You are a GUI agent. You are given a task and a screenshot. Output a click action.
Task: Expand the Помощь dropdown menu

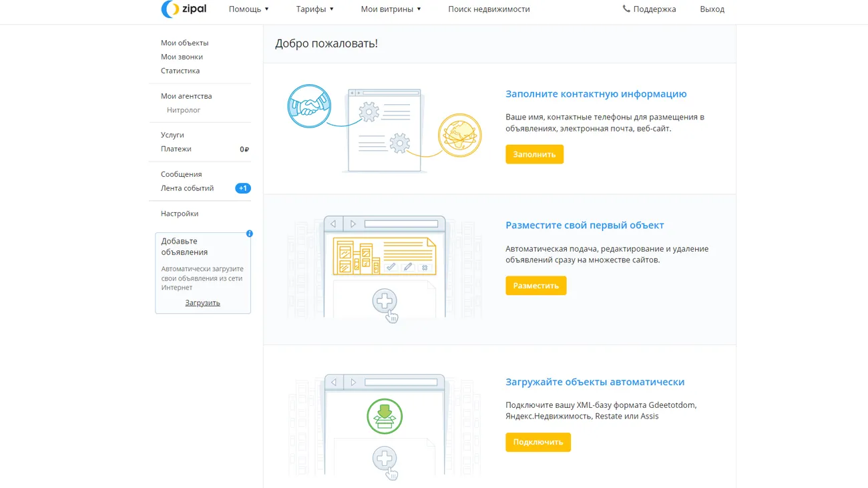tap(248, 9)
